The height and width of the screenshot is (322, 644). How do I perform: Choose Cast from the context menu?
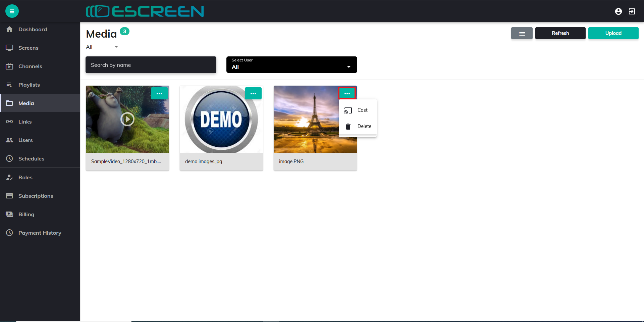click(x=358, y=110)
